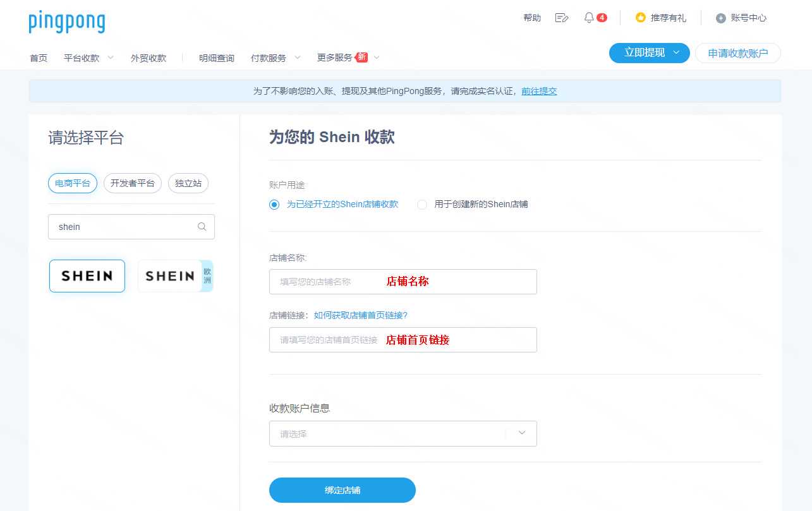Click 推荐有礼 link

click(x=669, y=18)
